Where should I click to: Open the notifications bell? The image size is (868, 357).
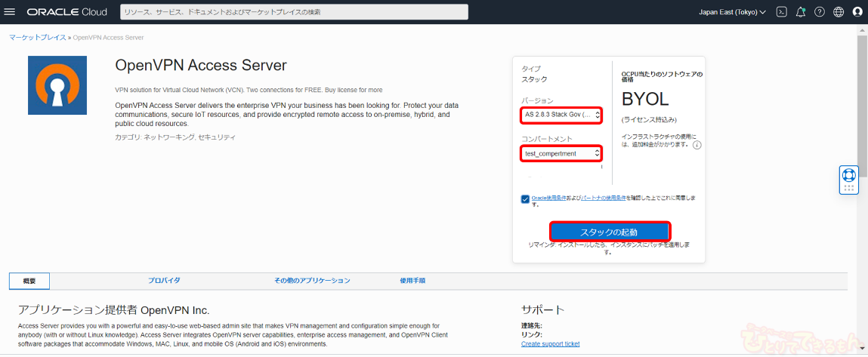(x=801, y=12)
